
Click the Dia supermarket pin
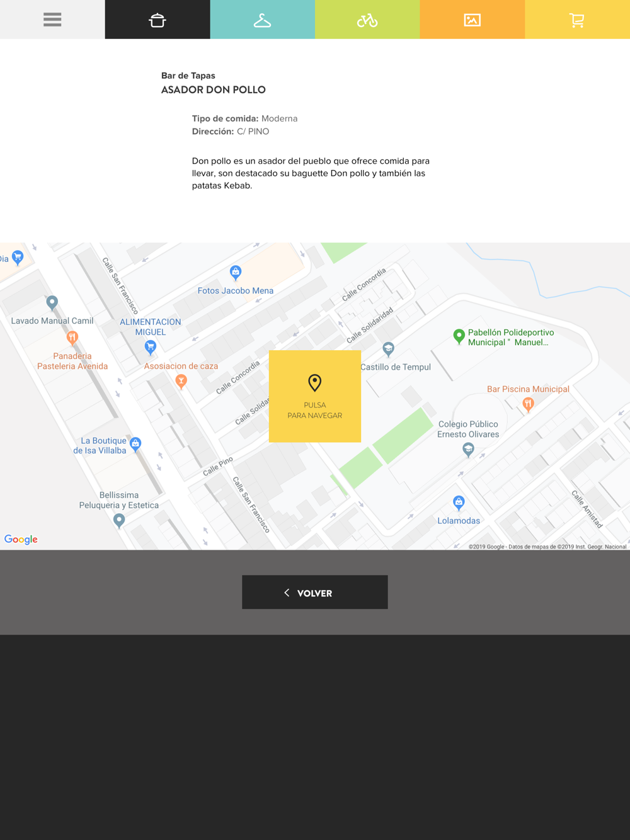(x=18, y=258)
